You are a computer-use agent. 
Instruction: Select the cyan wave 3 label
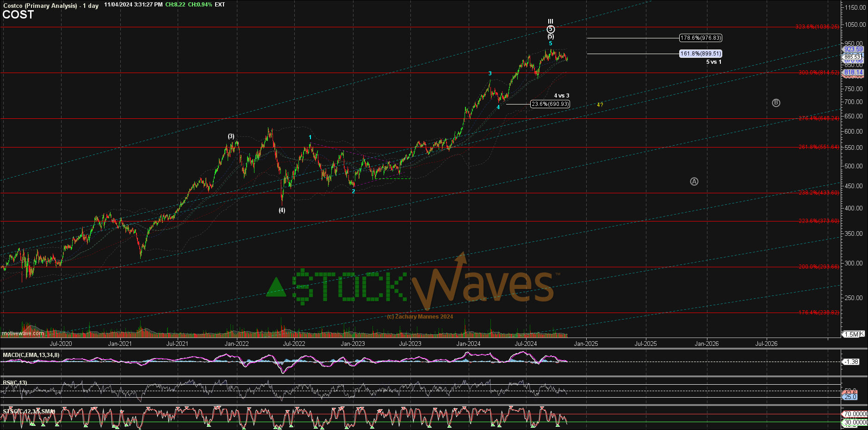[490, 74]
